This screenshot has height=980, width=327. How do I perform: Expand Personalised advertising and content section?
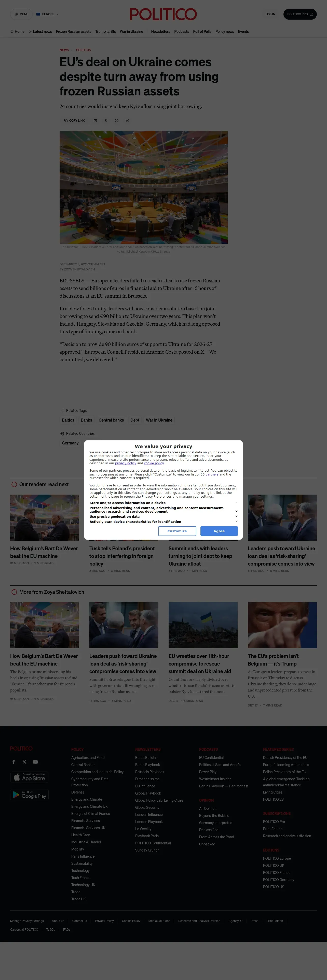[163, 510]
